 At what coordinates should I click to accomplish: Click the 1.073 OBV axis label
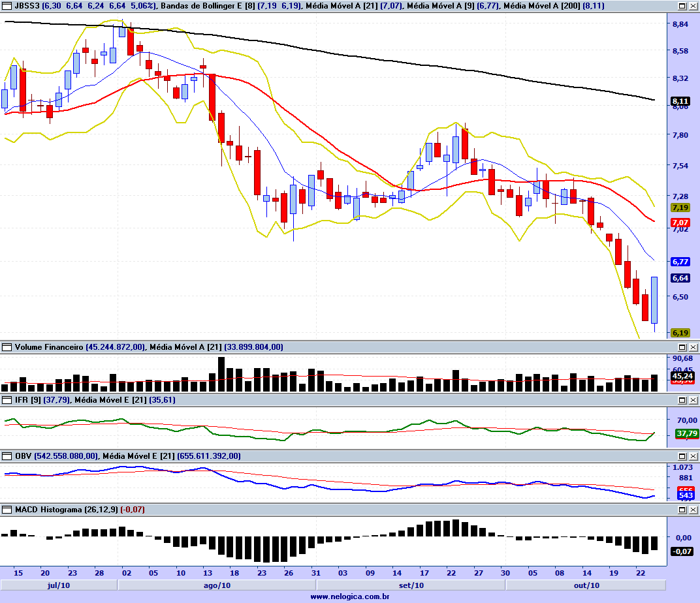(x=682, y=467)
